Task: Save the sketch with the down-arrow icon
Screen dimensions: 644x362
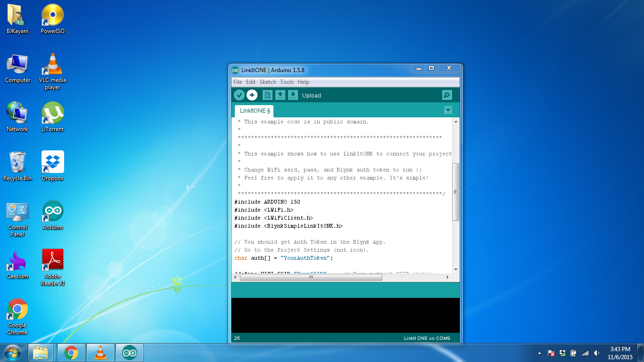Action: point(293,95)
